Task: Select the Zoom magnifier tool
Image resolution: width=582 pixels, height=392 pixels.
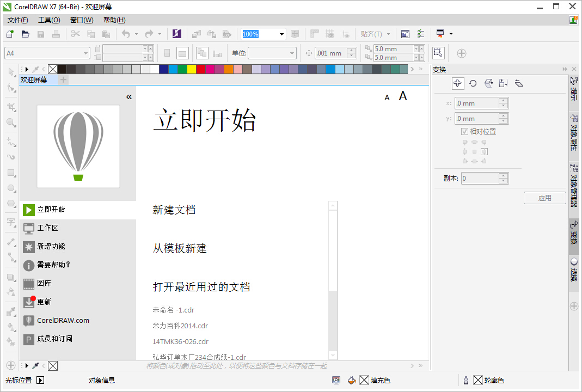Action: pyautogui.click(x=11, y=122)
